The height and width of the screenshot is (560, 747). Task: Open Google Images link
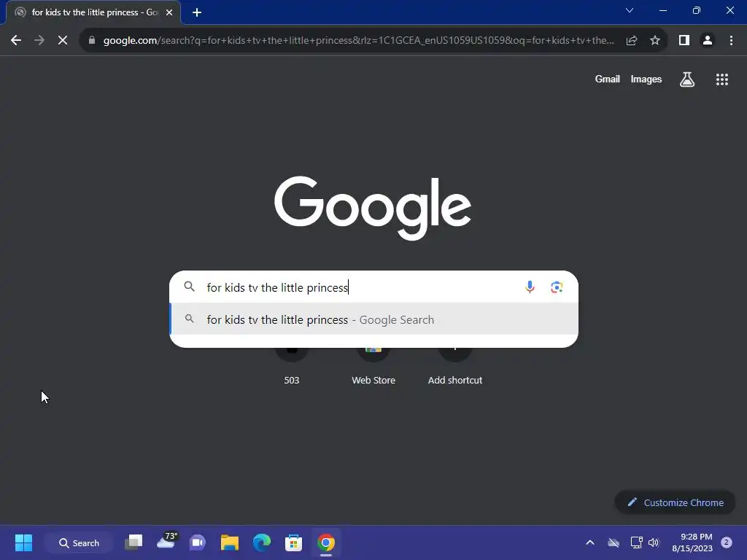pos(646,79)
